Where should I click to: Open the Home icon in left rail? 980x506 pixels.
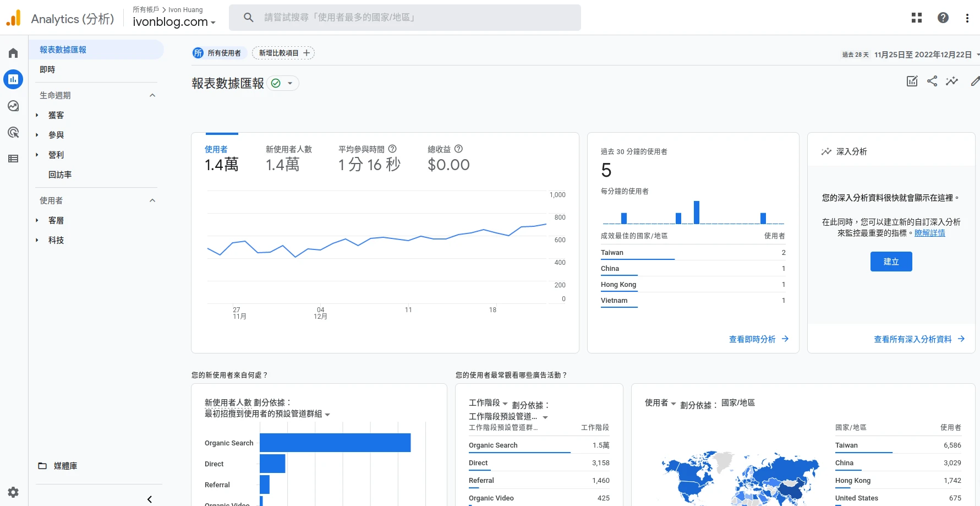(13, 53)
